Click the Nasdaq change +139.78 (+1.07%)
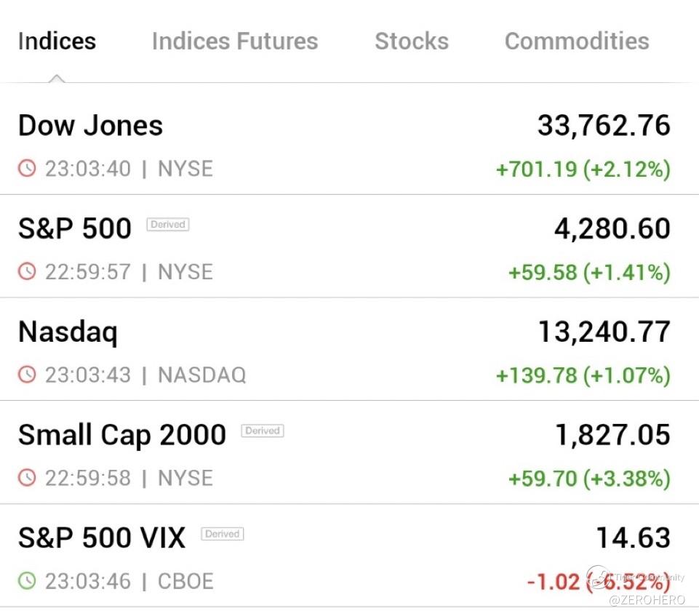Viewport: 699px width, 616px height. (583, 376)
